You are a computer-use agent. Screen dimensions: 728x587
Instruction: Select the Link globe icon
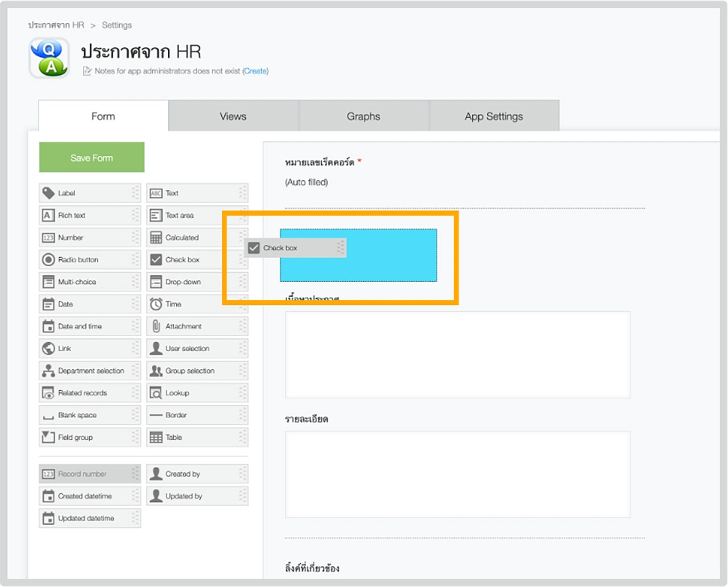[48, 349]
